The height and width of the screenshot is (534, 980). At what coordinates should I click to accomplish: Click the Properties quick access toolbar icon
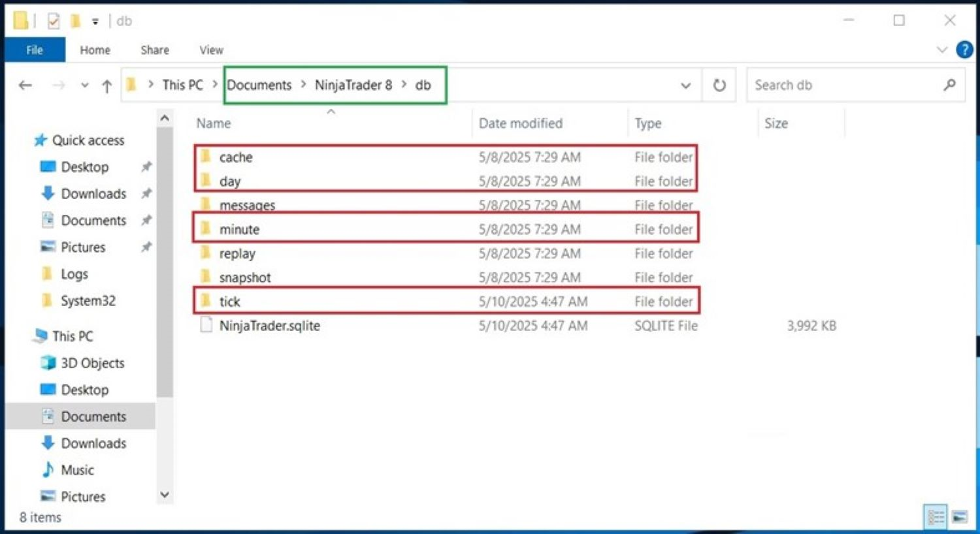[54, 21]
